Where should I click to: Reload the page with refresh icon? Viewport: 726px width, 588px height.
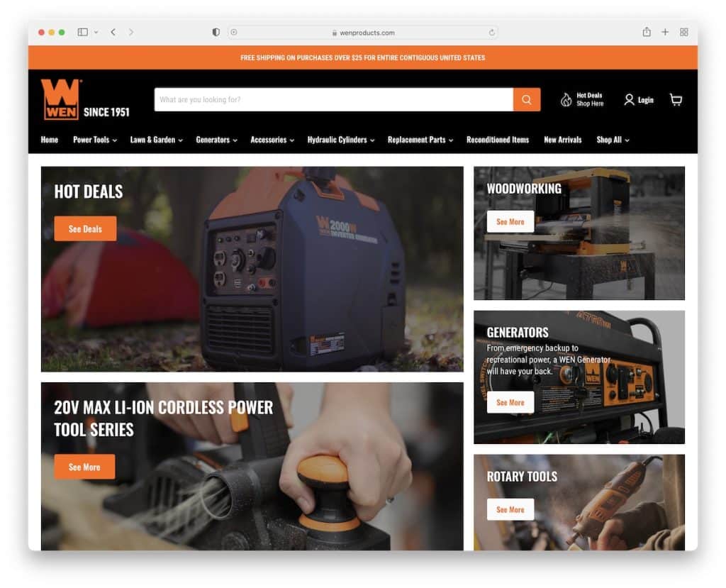click(492, 33)
